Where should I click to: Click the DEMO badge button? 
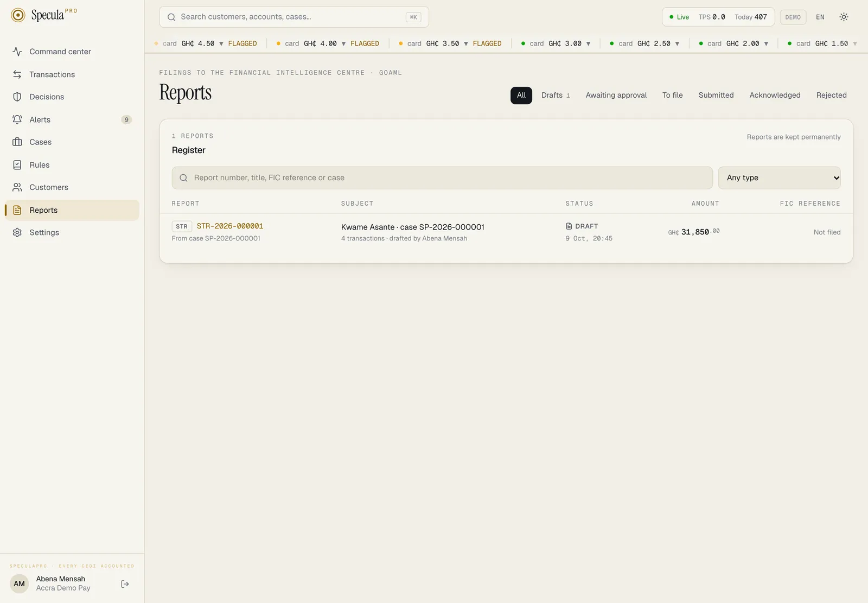tap(793, 17)
